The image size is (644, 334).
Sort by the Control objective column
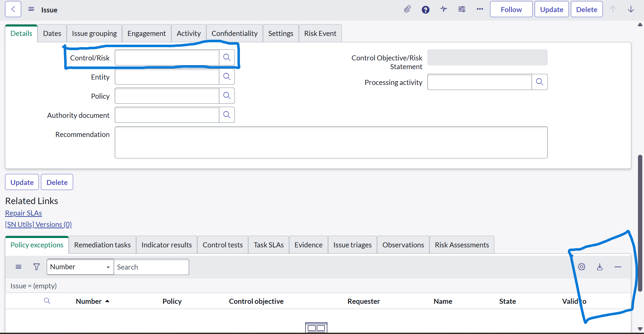(256, 301)
